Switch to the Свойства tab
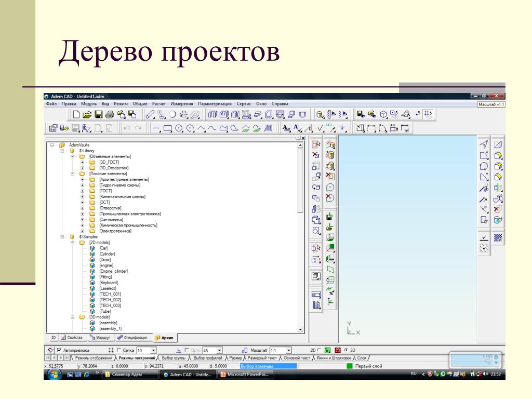532x399 pixels. [72, 338]
